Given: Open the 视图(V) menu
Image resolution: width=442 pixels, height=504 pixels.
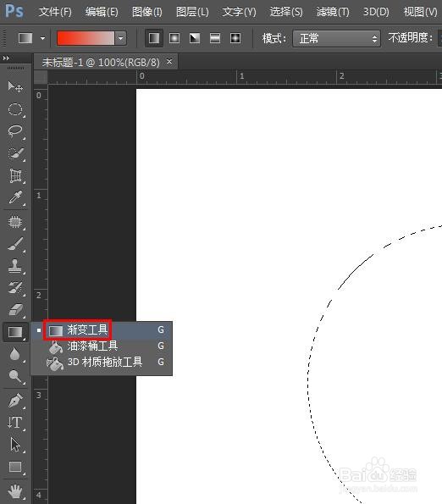Looking at the screenshot, I should [421, 12].
